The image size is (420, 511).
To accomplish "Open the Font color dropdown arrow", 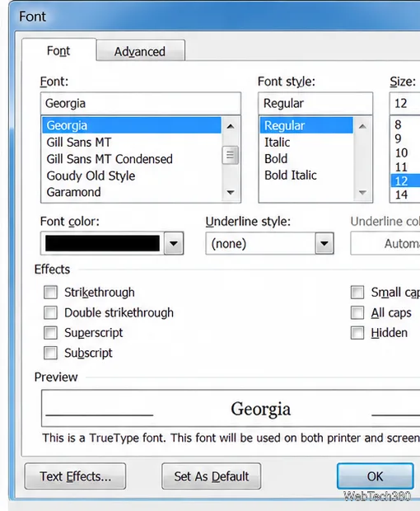I will 174,243.
